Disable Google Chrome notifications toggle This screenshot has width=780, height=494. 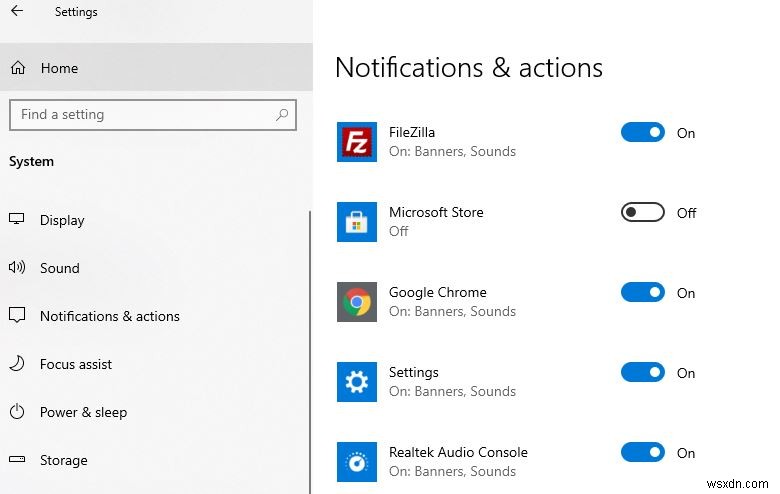(643, 293)
